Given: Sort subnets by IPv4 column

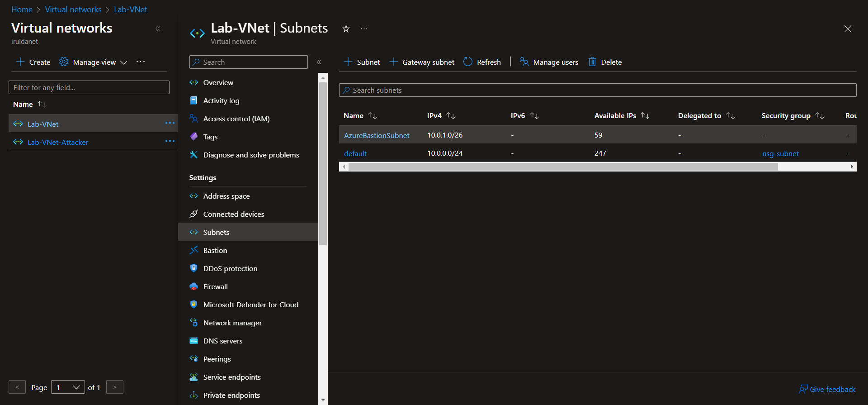Looking at the screenshot, I should [x=441, y=116].
